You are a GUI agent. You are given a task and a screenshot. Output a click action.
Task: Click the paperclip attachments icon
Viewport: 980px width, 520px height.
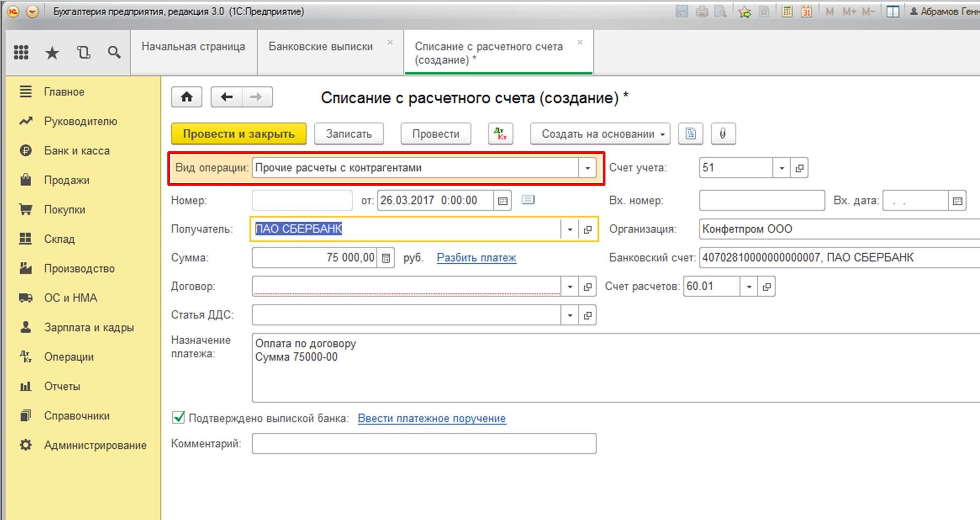click(723, 134)
